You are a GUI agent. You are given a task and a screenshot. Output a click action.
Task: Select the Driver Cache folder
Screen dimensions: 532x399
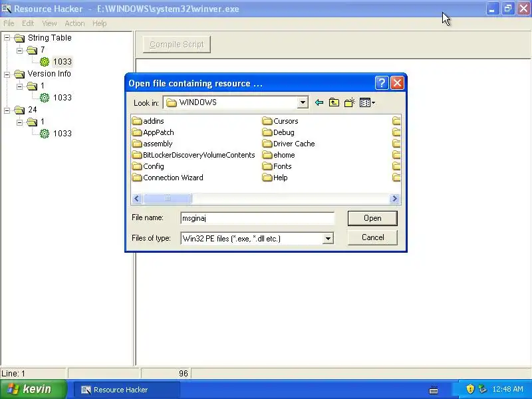pyautogui.click(x=289, y=144)
